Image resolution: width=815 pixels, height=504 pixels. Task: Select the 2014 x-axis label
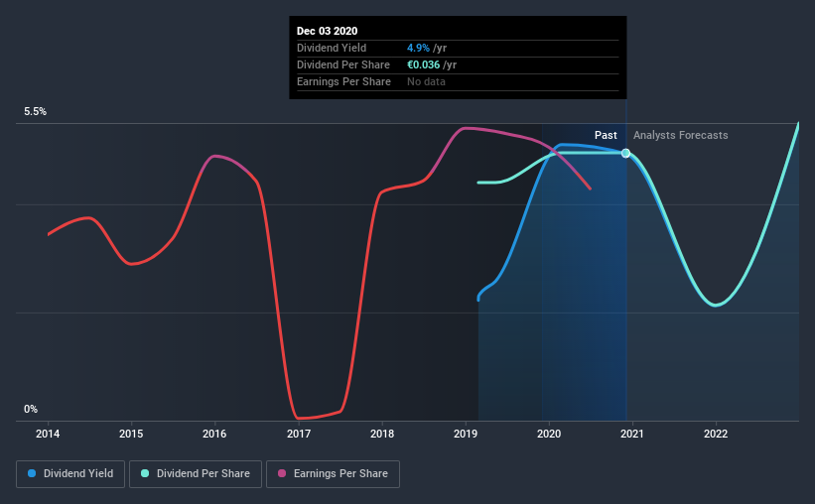(48, 434)
